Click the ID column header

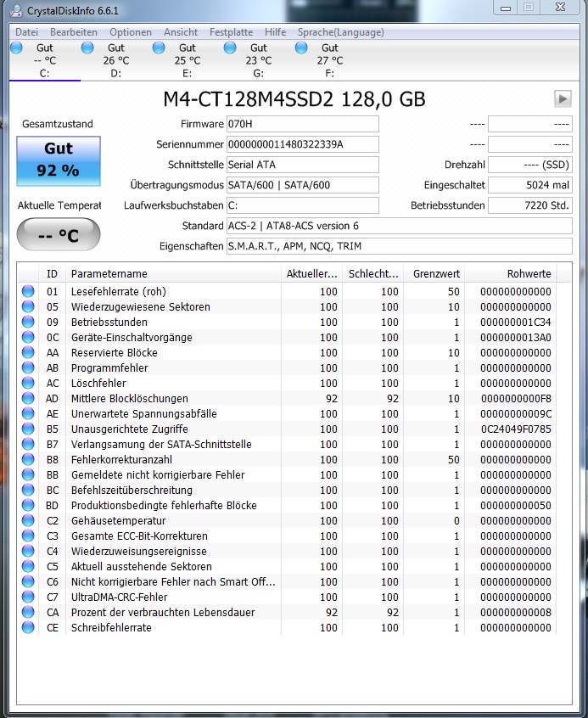coord(53,274)
